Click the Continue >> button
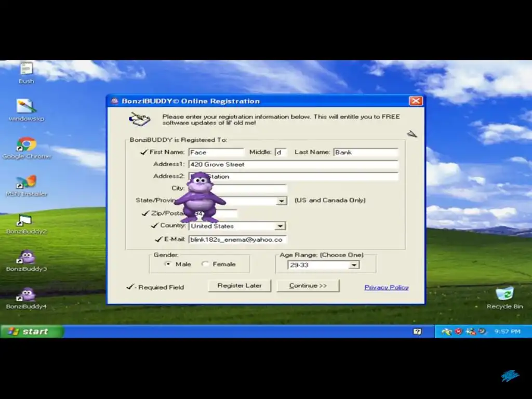 click(x=308, y=286)
